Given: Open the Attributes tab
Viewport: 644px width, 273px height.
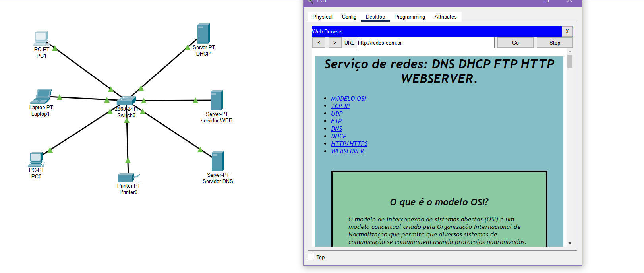Looking at the screenshot, I should pos(445,17).
